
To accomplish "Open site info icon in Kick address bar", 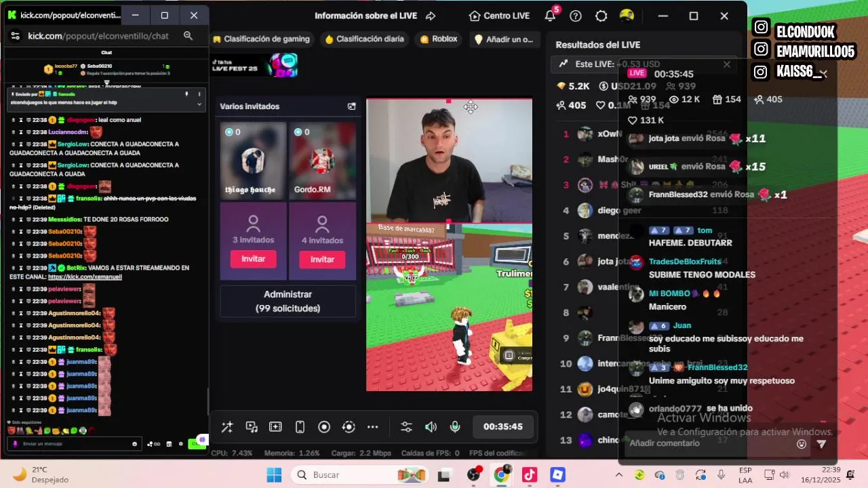I will 15,36.
